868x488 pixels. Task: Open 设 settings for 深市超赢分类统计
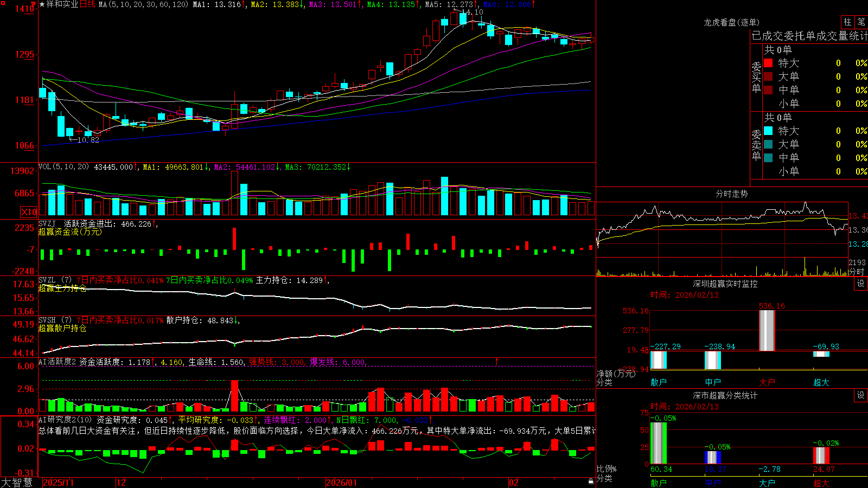pyautogui.click(x=861, y=395)
